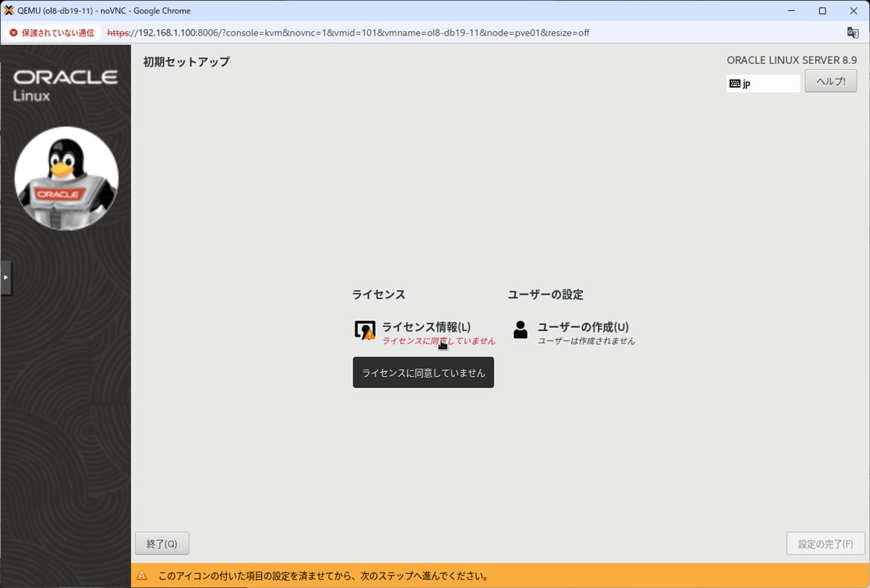Viewport: 870px width, 588px height.
Task: Click the red ライセンスに同意していません status text
Action: [438, 340]
